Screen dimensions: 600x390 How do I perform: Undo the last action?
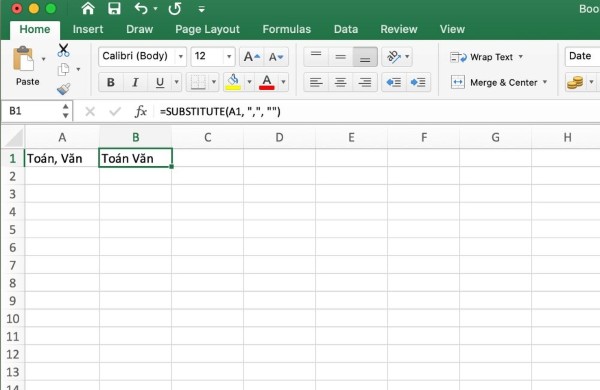click(141, 8)
